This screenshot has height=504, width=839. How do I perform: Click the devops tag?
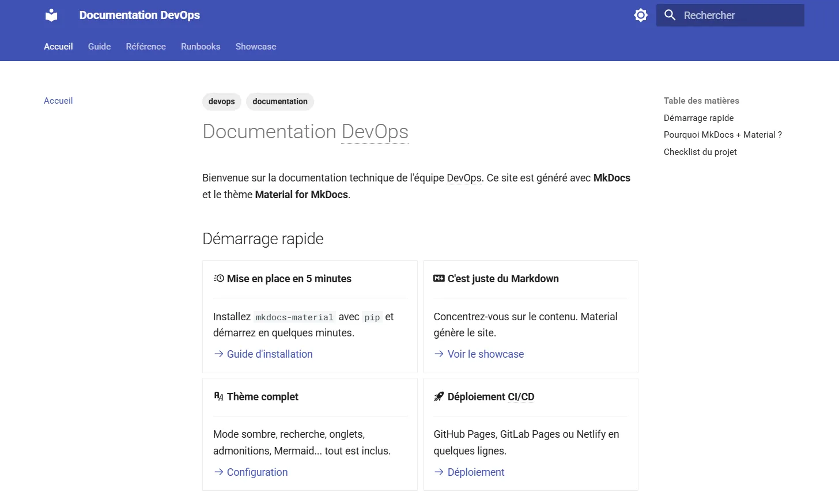221,101
